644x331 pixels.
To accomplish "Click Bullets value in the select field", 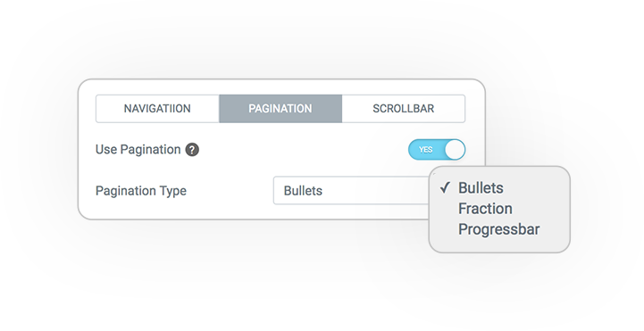I will tap(303, 191).
